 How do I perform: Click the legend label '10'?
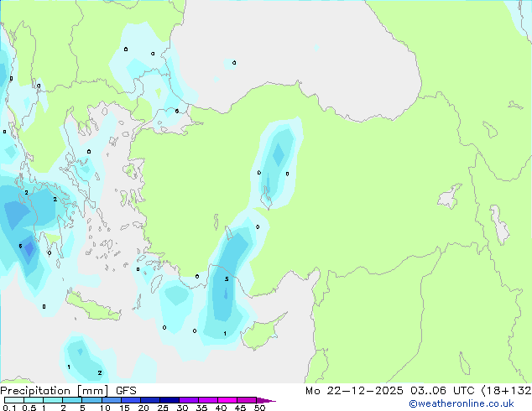pos(105,408)
